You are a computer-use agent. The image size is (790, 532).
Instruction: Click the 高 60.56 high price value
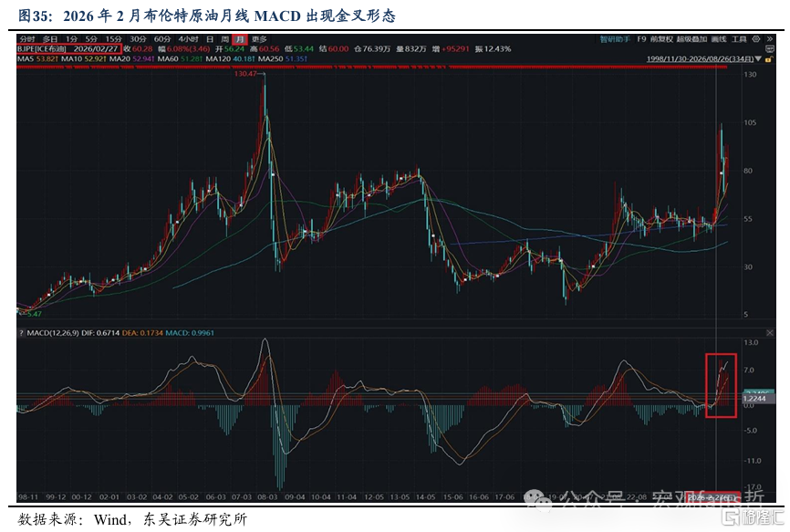264,49
